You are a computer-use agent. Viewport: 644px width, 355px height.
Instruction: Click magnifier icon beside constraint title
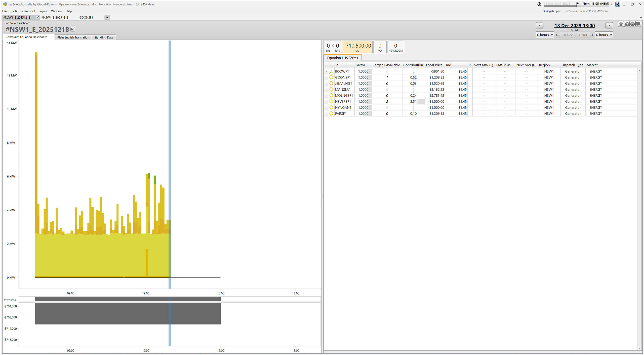(x=73, y=29)
